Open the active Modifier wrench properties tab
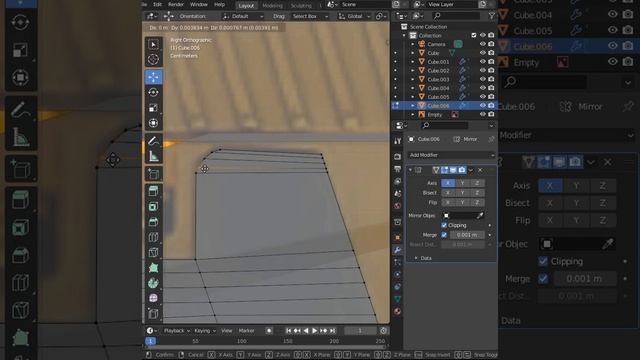The image size is (640, 360). pos(398,250)
